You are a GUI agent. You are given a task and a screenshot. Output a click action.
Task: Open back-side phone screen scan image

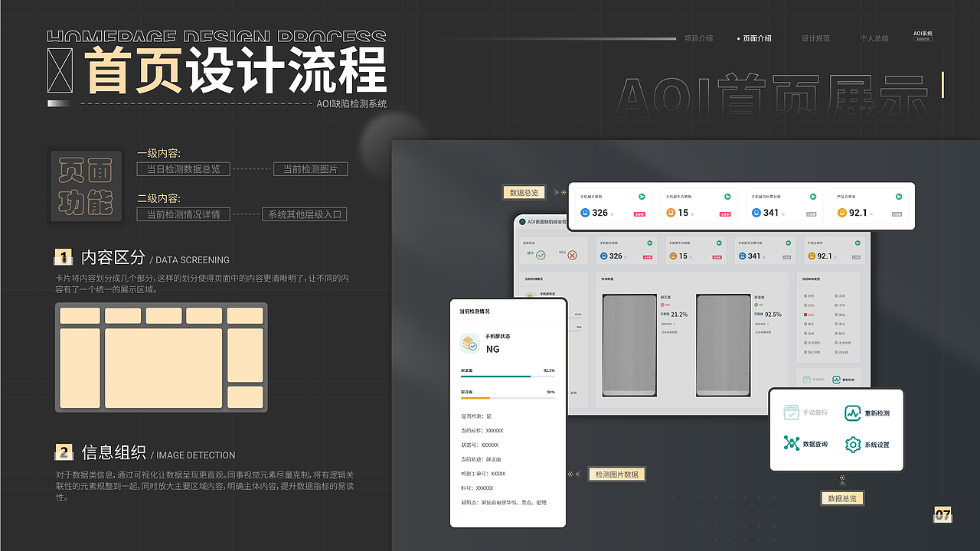tap(724, 345)
